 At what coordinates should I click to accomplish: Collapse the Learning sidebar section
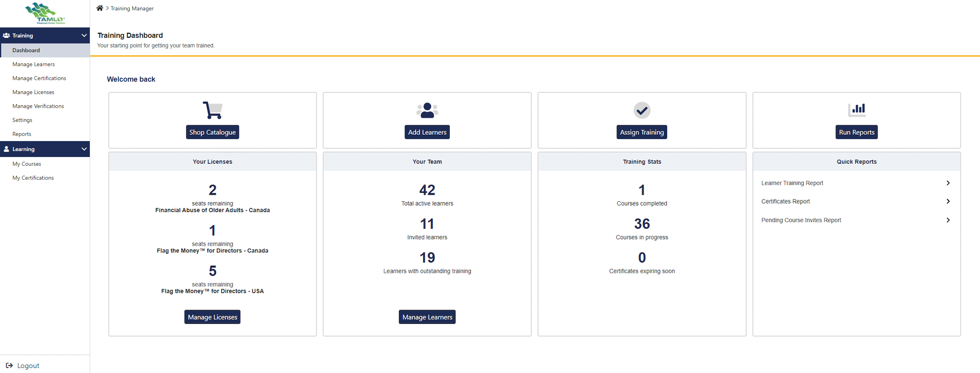(x=84, y=149)
